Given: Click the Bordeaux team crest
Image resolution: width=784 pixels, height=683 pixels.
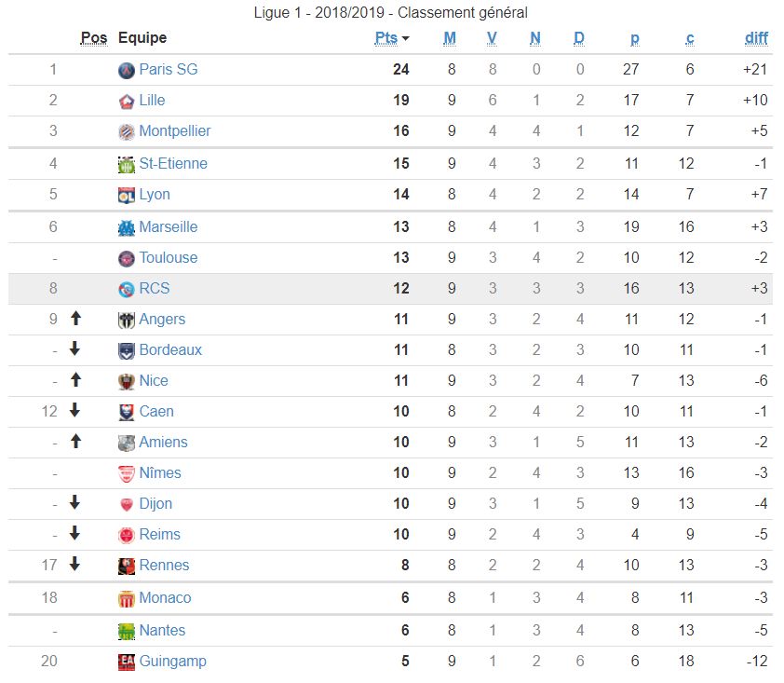Looking at the screenshot, I should coord(127,350).
